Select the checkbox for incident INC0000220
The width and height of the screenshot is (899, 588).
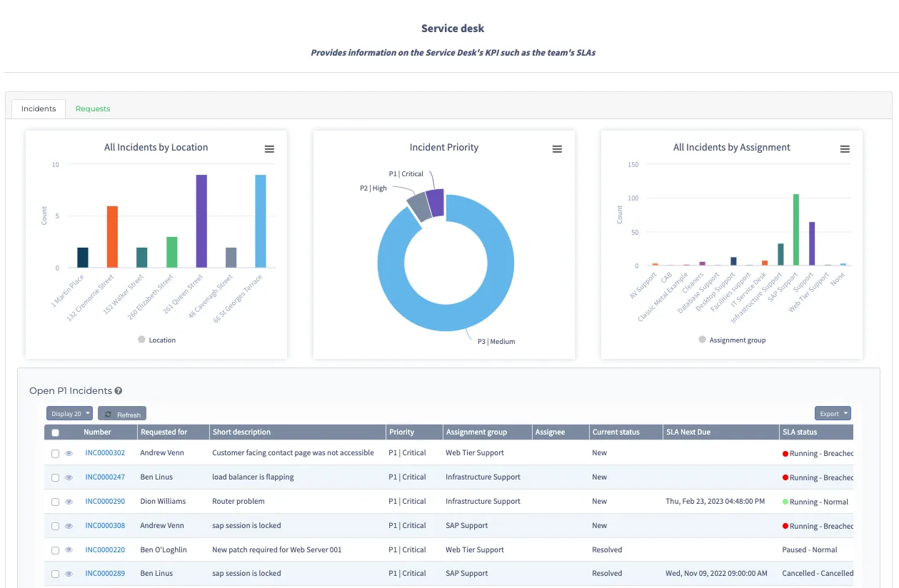55,551
